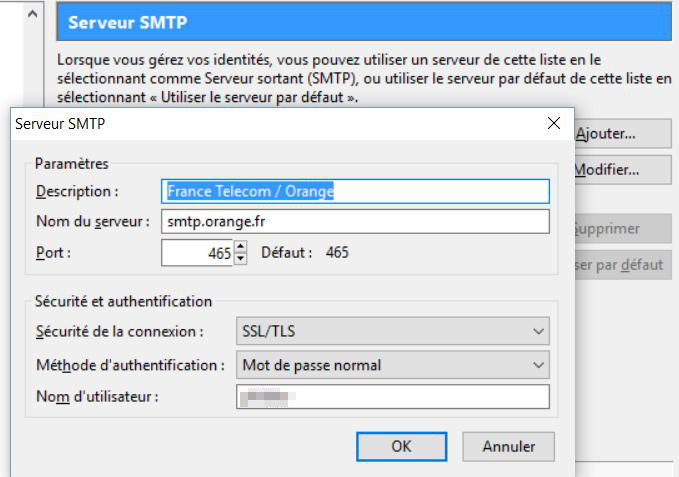This screenshot has height=477, width=679.
Task: Focus the Description text field
Action: point(355,191)
